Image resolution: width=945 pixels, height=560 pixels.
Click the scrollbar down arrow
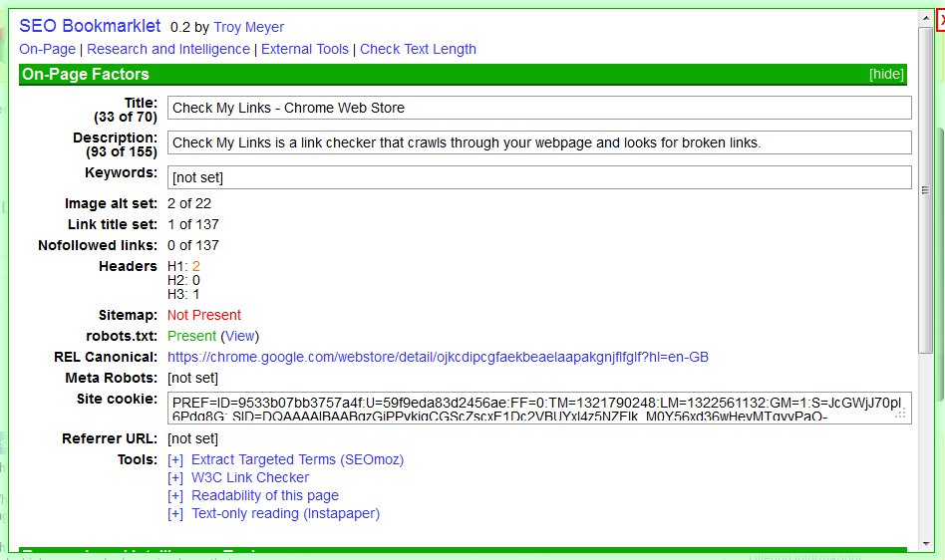pos(926,544)
